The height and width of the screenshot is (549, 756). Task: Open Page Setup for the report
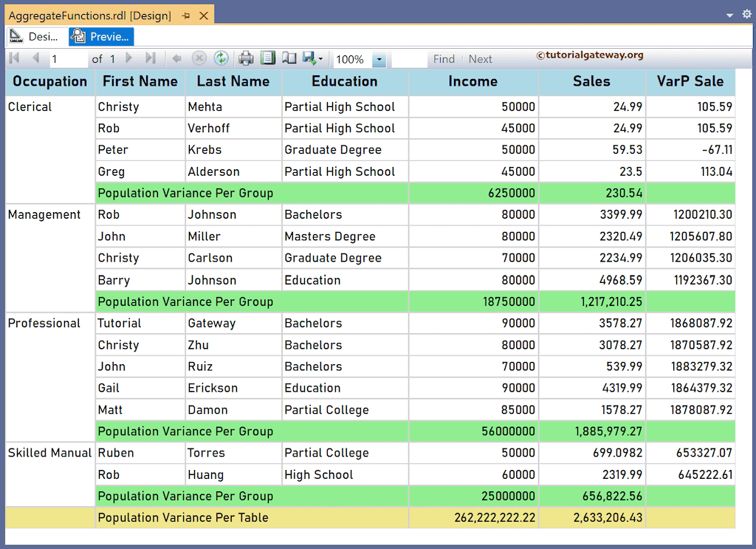288,58
